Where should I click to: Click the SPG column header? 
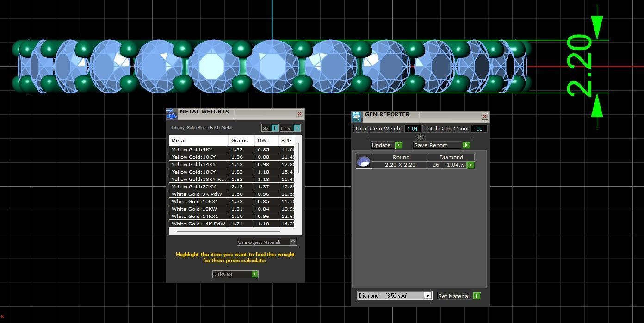[287, 140]
